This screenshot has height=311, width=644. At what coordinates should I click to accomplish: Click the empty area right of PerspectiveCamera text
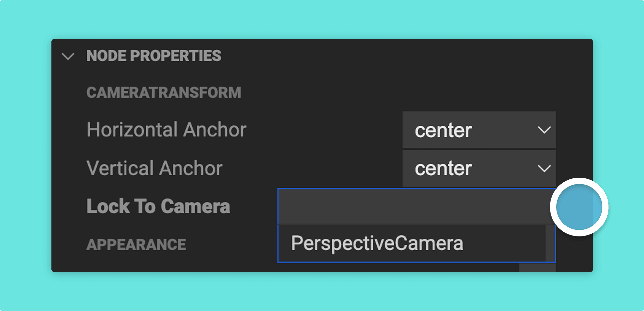coord(504,243)
